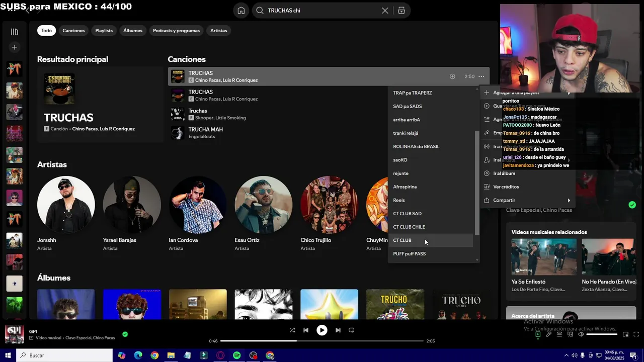The height and width of the screenshot is (362, 644).
Task: Click the plus create icon in left sidebar
Action: point(14,47)
